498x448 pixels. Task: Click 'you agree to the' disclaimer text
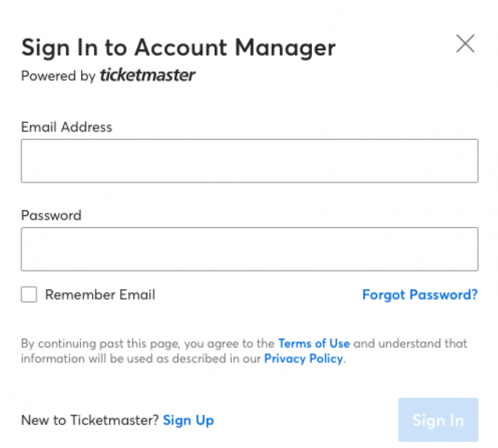[230, 344]
